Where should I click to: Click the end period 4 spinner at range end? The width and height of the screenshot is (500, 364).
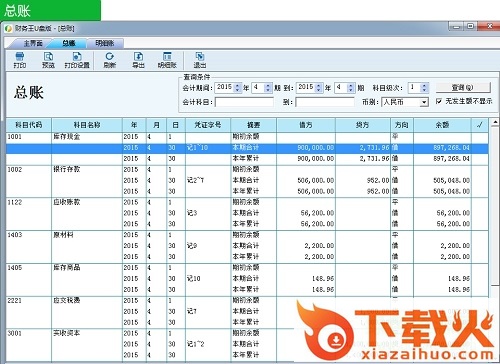point(350,88)
